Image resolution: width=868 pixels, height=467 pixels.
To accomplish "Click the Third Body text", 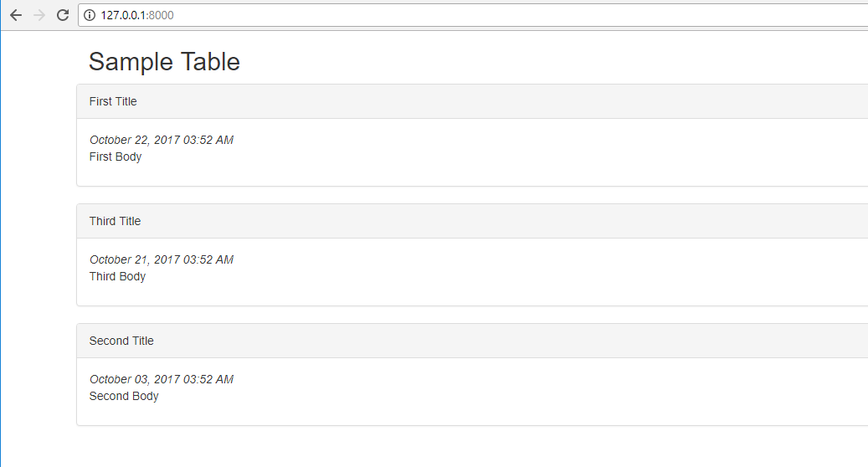I will coord(117,276).
